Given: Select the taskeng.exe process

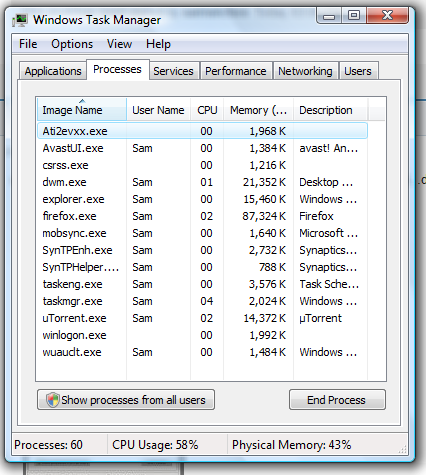Looking at the screenshot, I should click(202, 284).
